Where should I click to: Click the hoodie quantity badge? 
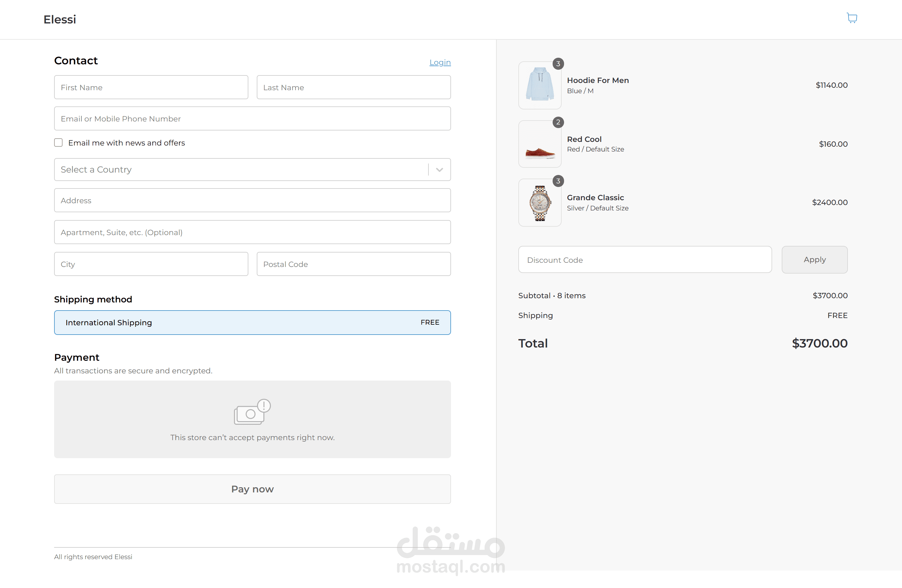(558, 64)
